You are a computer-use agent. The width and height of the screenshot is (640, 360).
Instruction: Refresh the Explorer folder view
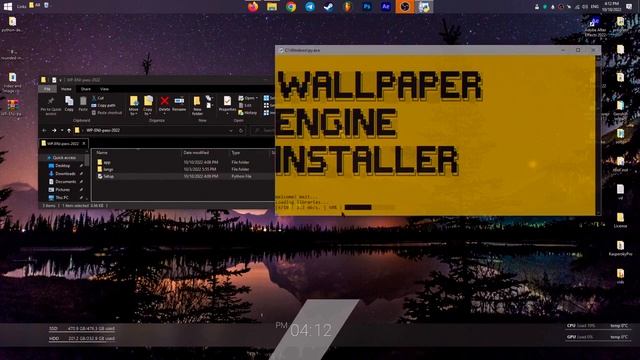point(241,131)
